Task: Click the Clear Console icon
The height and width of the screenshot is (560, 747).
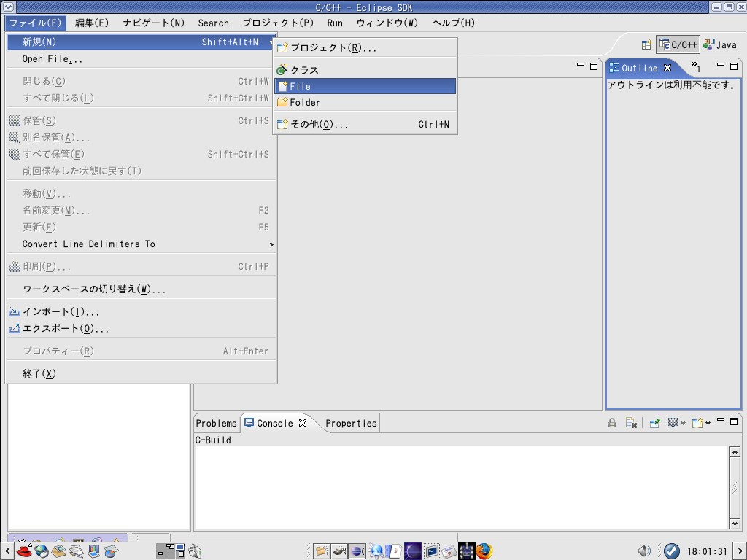Action: [x=631, y=423]
